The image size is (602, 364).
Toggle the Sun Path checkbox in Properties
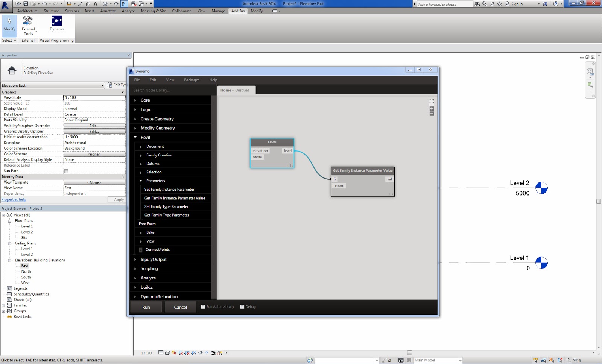click(66, 171)
